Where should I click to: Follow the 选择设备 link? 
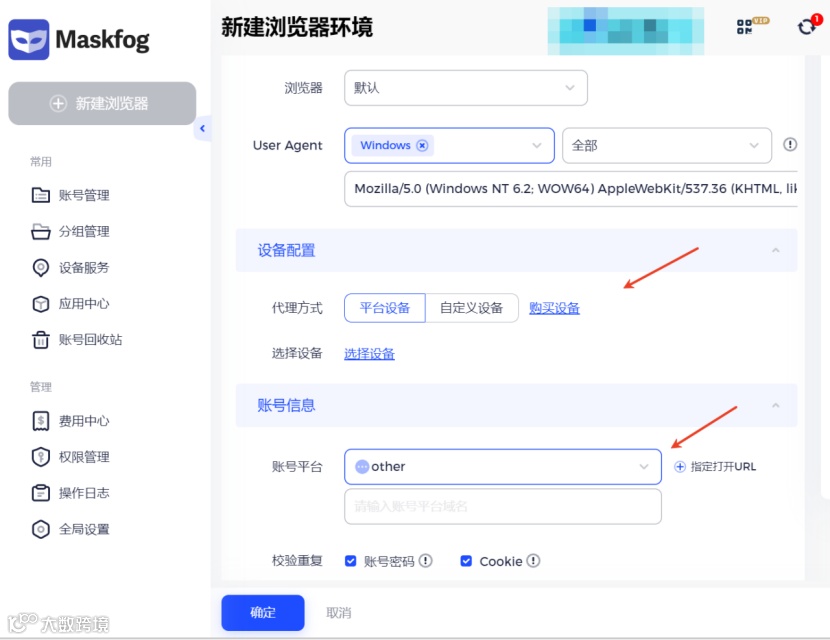[369, 354]
